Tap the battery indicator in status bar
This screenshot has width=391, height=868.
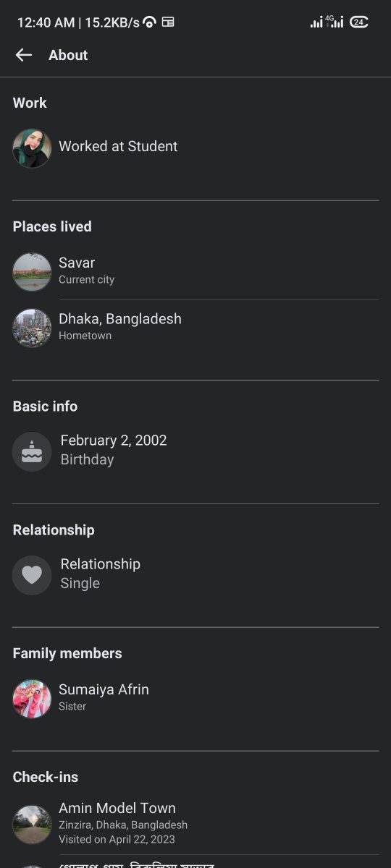[x=359, y=22]
